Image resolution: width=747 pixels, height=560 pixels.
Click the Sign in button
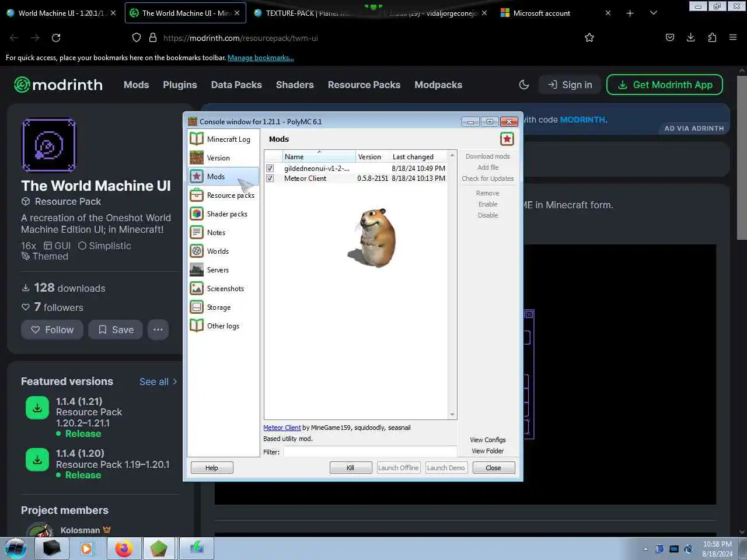click(570, 85)
